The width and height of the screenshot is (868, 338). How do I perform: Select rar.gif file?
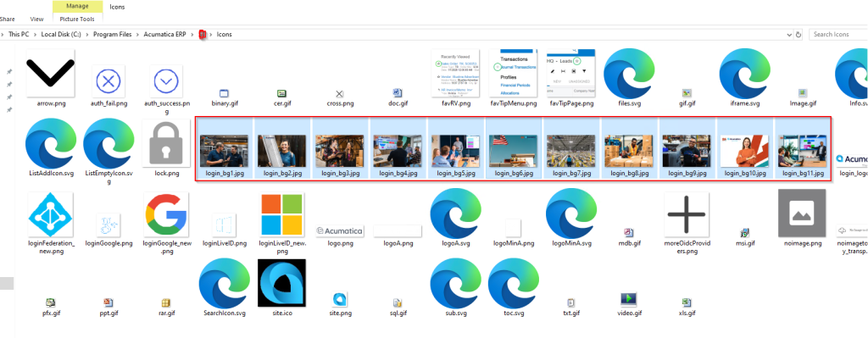point(166,302)
